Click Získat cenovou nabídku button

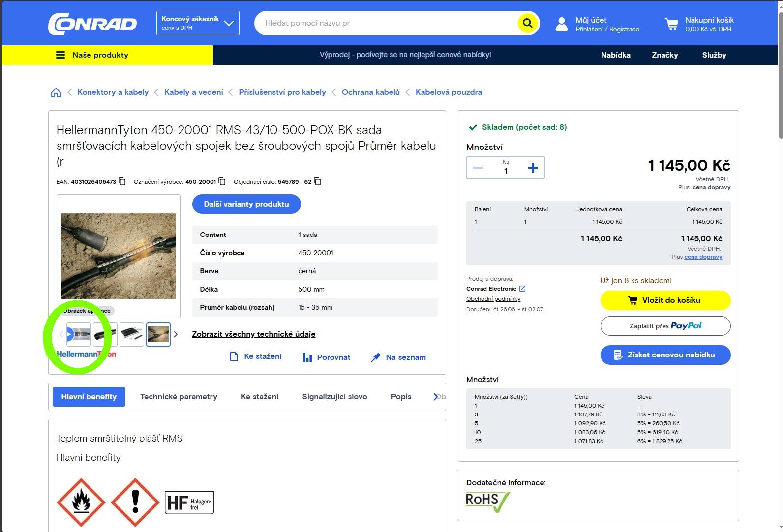coord(665,355)
